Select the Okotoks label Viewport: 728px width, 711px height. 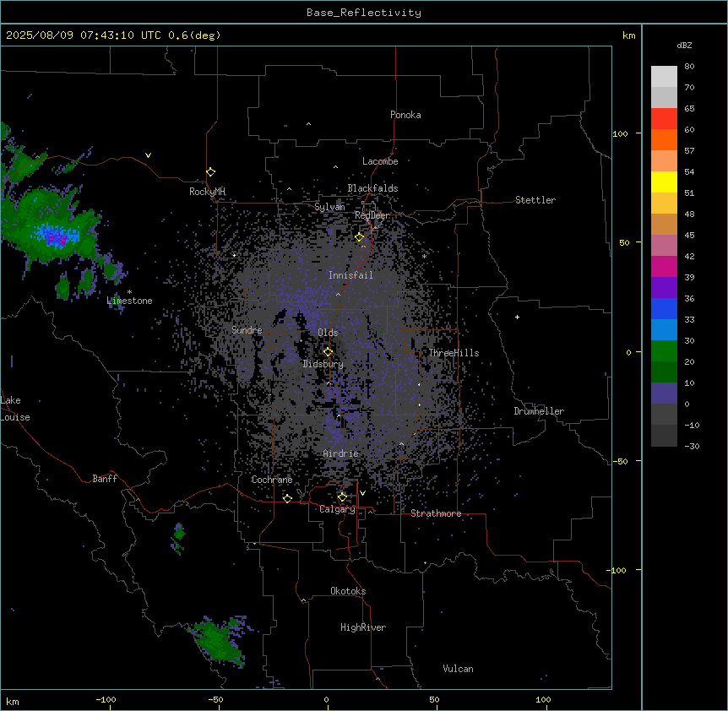coord(348,591)
